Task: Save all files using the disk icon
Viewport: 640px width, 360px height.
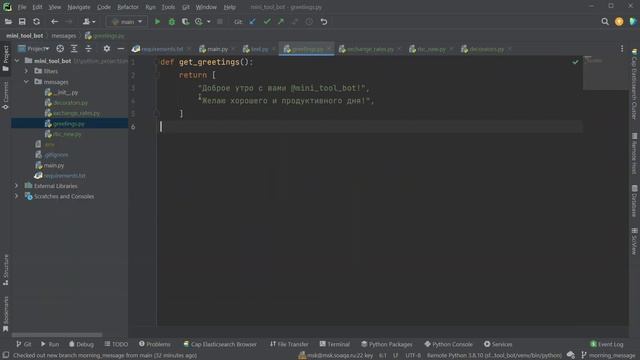Action: click(22, 22)
